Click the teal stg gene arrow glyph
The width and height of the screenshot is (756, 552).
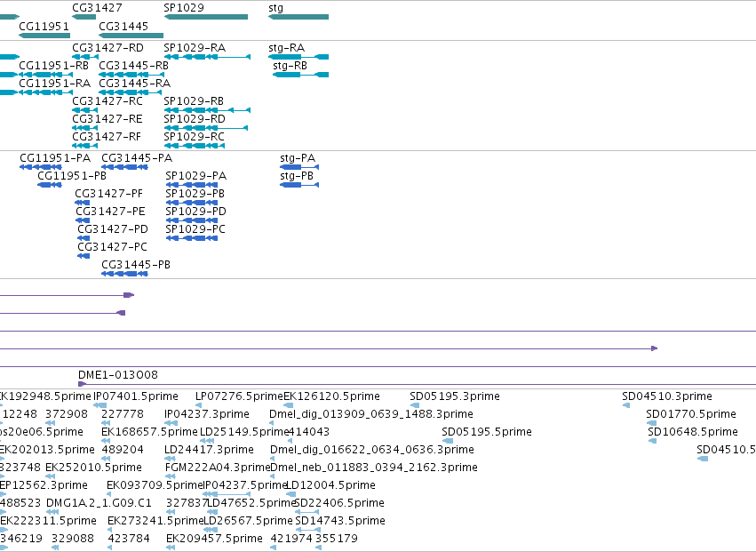(298, 17)
